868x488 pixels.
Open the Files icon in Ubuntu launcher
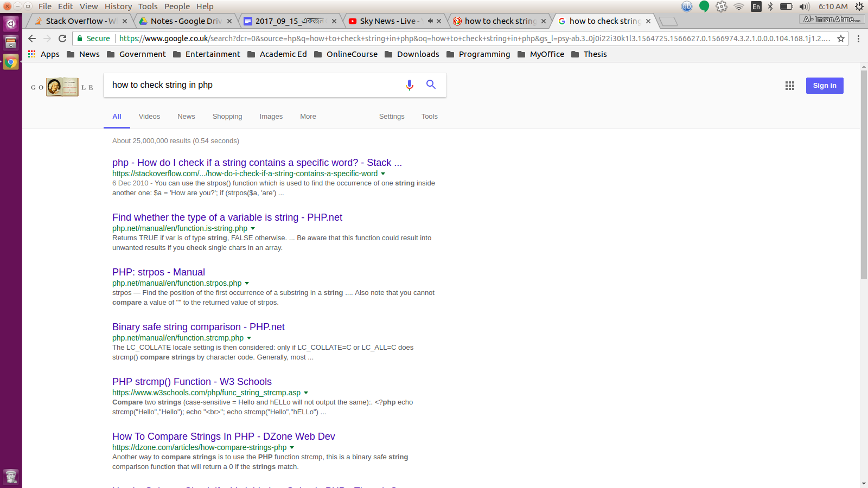(x=11, y=42)
